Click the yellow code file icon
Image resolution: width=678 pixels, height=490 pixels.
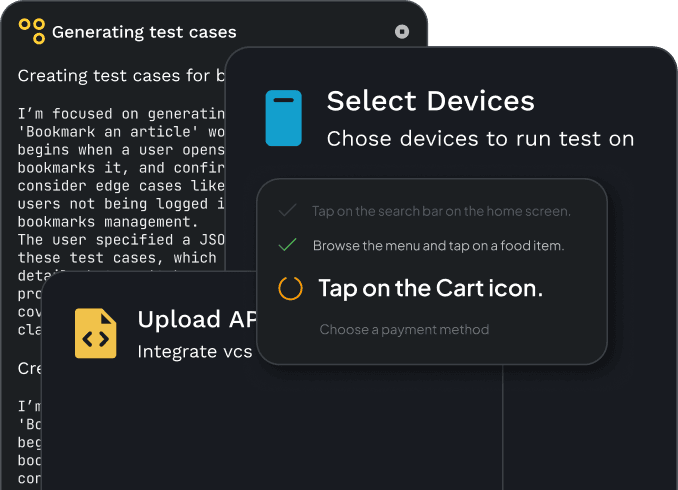(x=96, y=333)
